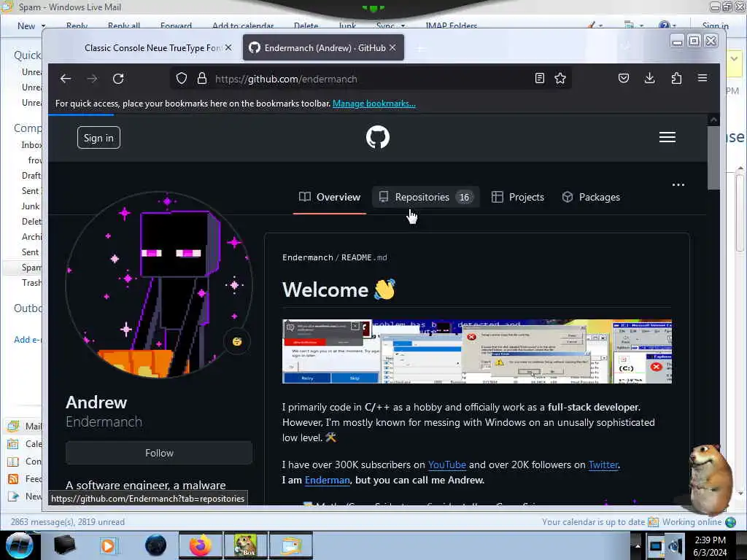Follow Andrew with the Follow button
This screenshot has width=747, height=560.
159,453
